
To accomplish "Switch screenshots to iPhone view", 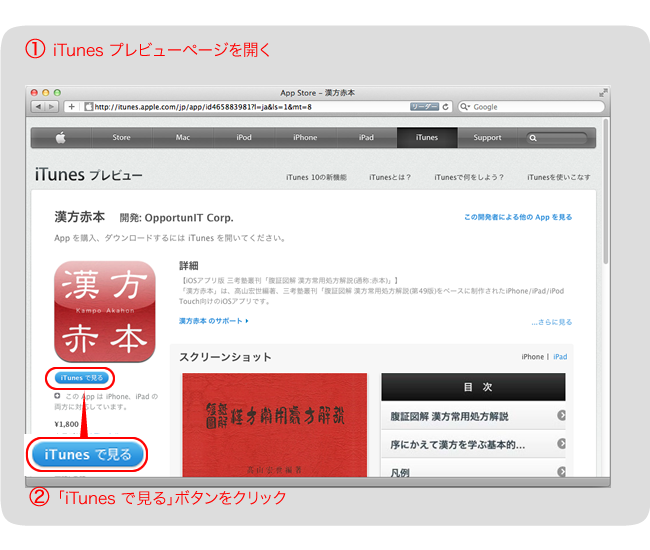I will click(x=532, y=356).
